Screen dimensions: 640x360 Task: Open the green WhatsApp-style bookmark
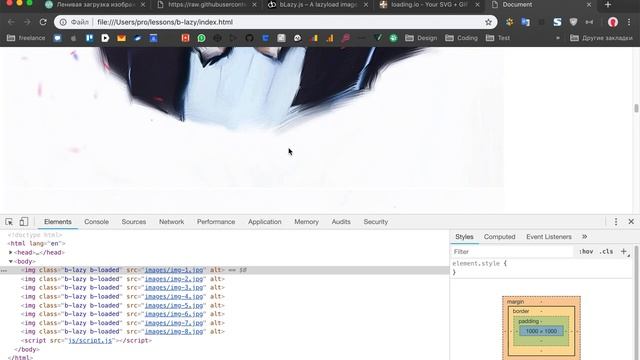[x=201, y=38]
